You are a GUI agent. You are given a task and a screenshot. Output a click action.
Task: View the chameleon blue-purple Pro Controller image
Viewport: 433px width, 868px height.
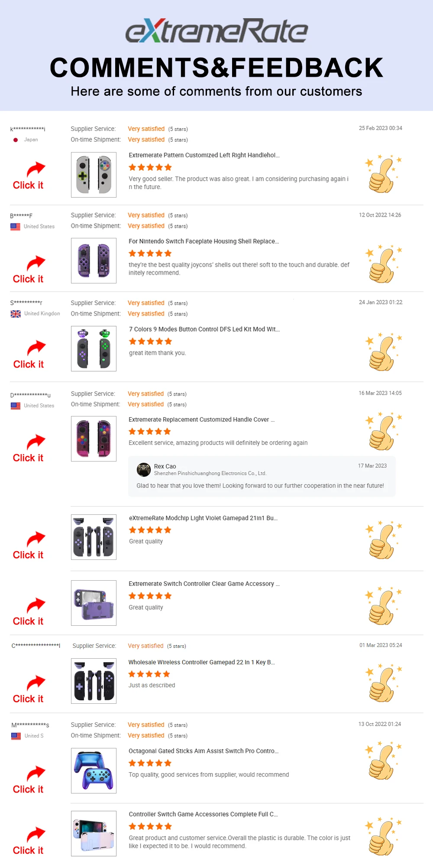tap(94, 770)
